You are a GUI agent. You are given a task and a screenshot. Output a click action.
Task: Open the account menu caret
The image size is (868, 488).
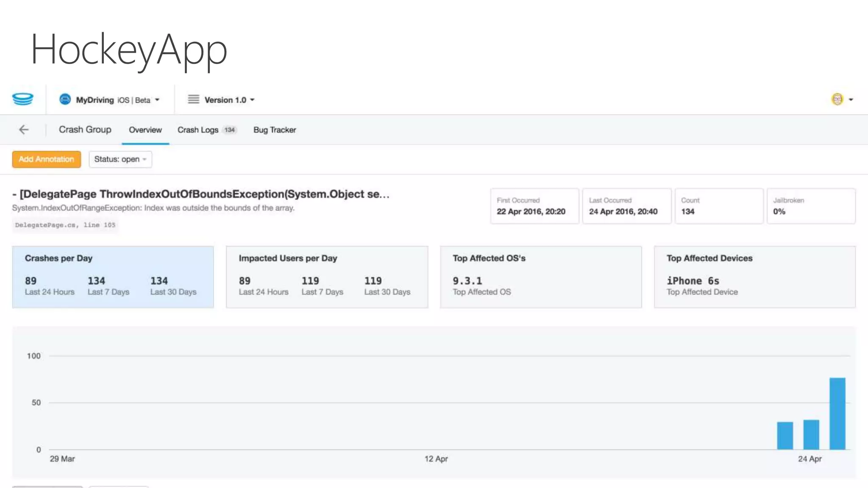click(851, 100)
